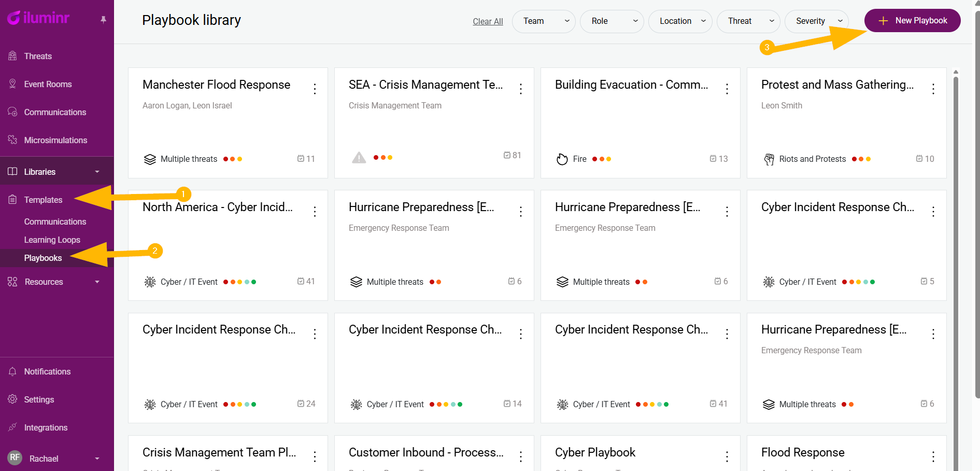Open the Severity filter dropdown

point(816,21)
